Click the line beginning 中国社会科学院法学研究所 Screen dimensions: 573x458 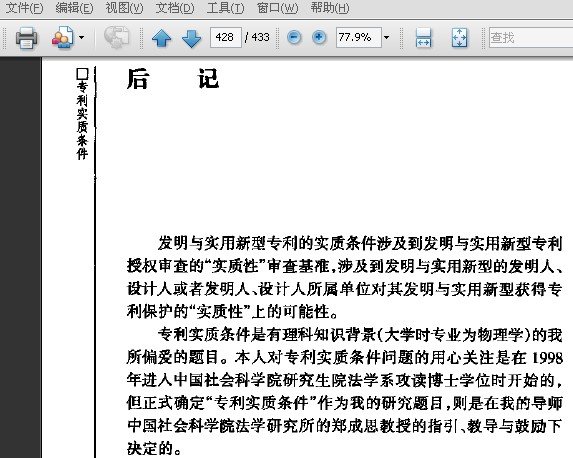pos(344,426)
